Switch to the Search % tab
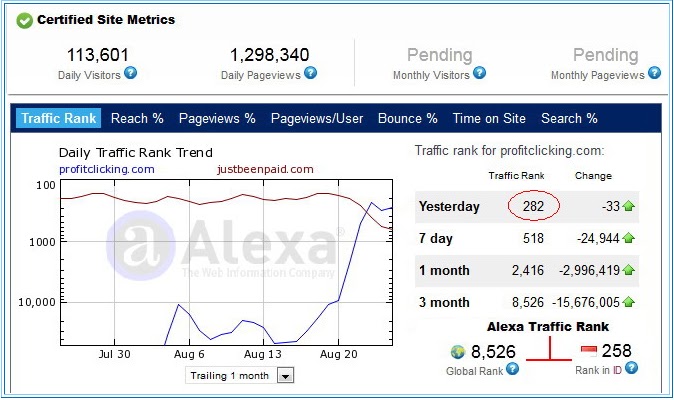Viewport: 674px width, 400px height. [569, 118]
